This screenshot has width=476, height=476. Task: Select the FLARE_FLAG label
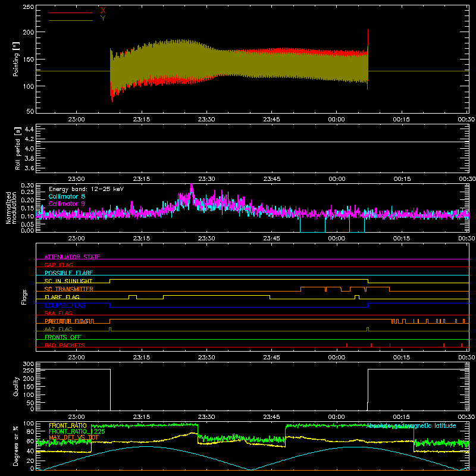click(x=62, y=297)
